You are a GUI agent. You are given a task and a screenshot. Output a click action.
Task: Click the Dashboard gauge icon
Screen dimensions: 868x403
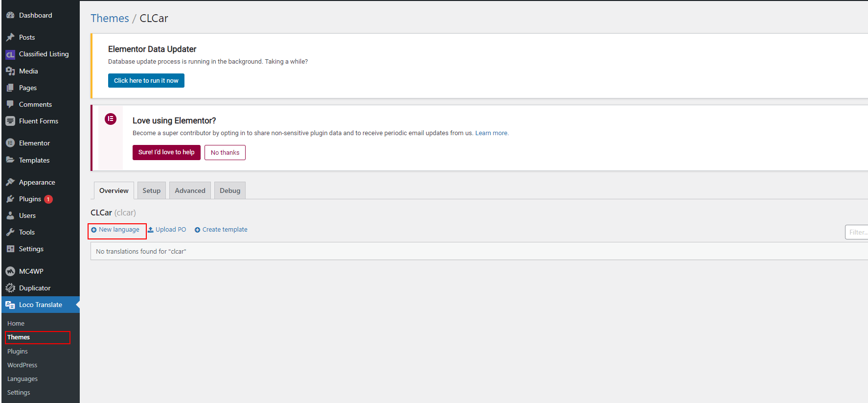[x=10, y=15]
